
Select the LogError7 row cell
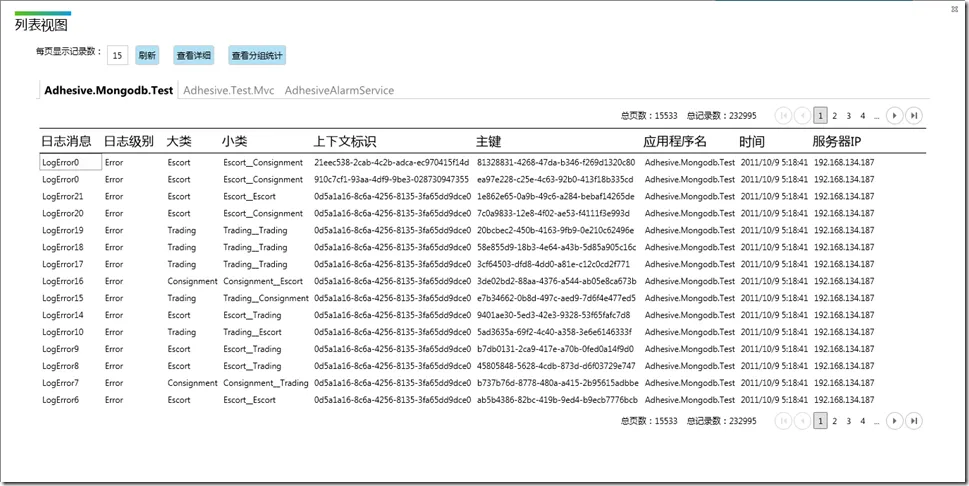click(x=61, y=383)
